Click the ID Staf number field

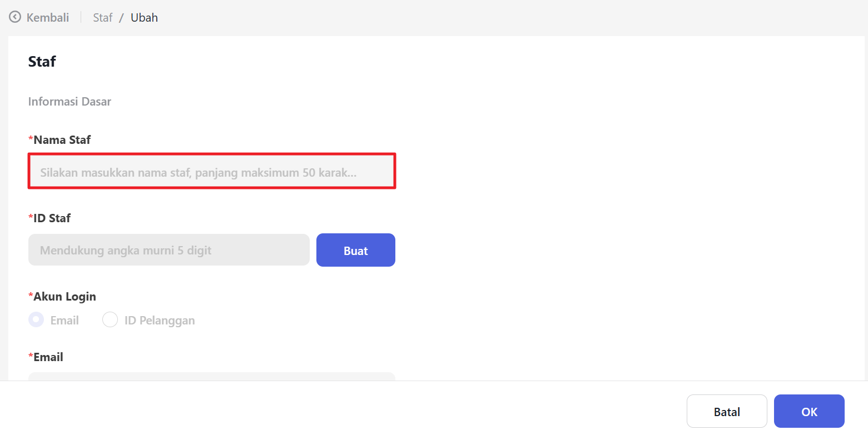pos(168,250)
